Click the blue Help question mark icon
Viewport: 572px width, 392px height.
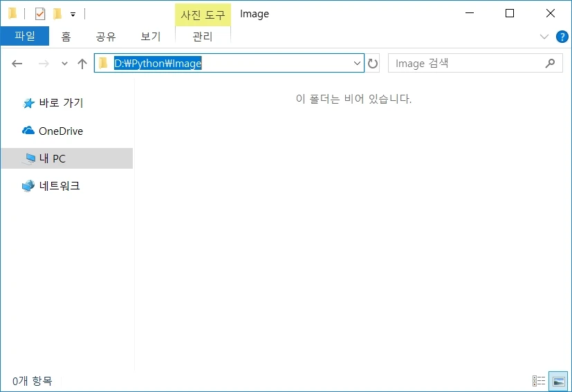(x=562, y=37)
